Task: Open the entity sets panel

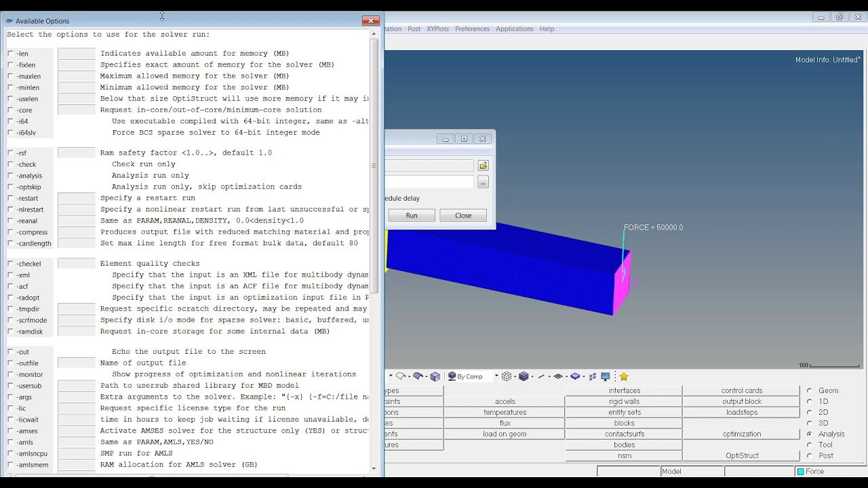Action: (x=624, y=412)
